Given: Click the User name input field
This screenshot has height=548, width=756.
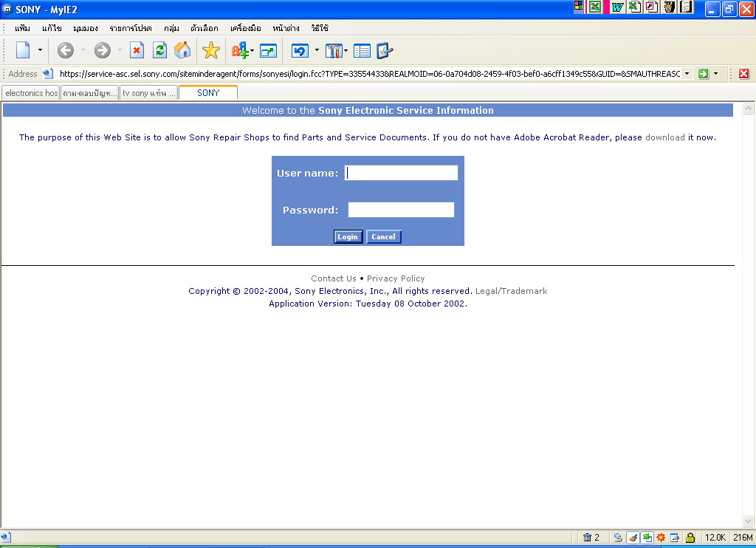Looking at the screenshot, I should tap(401, 173).
